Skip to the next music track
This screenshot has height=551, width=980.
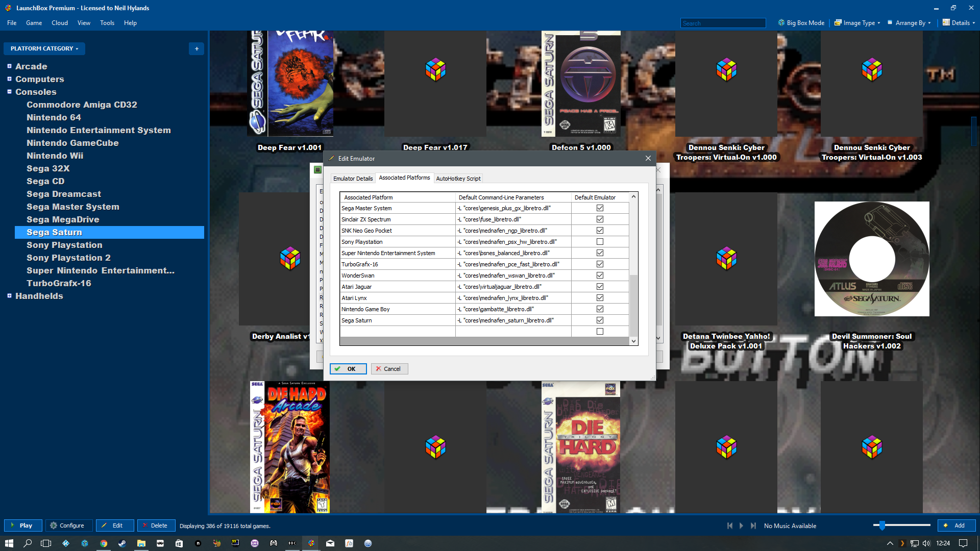(753, 525)
